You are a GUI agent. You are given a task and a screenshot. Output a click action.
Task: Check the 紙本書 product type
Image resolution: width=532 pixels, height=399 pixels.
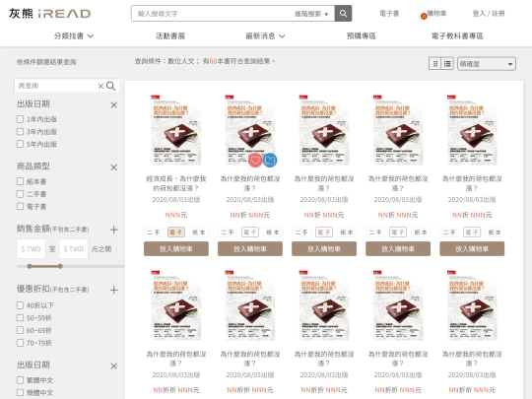(x=20, y=181)
